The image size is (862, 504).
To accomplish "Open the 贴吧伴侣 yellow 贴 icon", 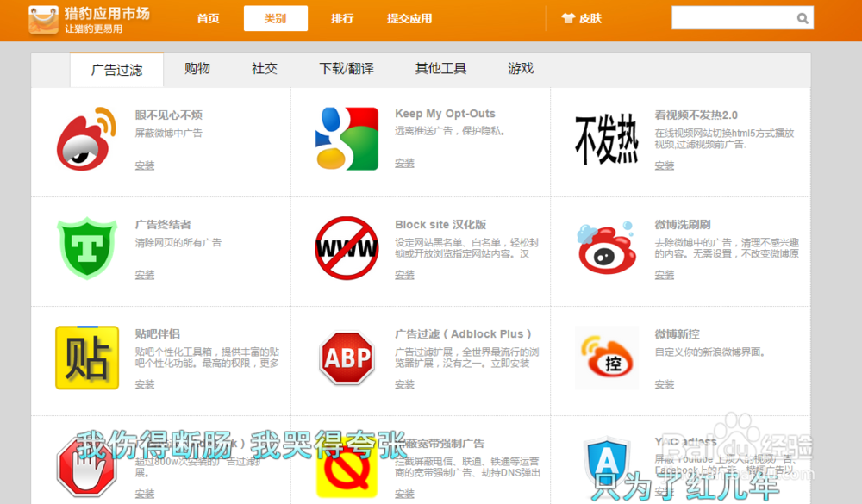I will [x=87, y=358].
